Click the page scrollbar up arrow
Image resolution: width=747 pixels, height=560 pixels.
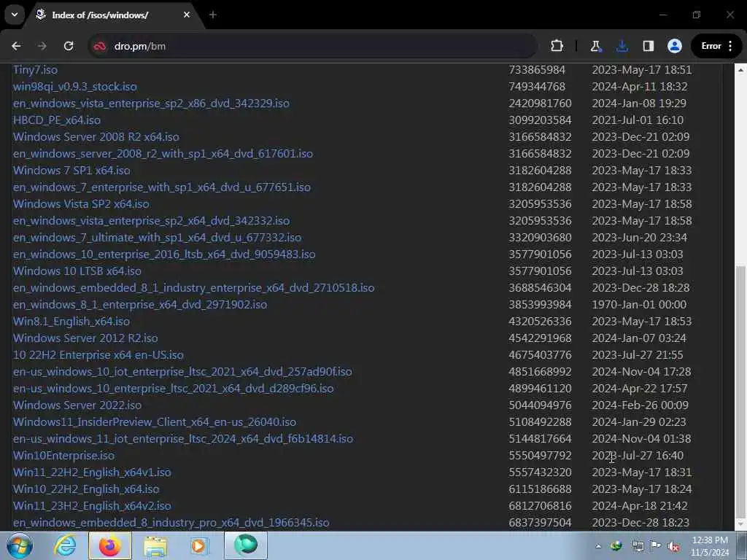coord(740,69)
